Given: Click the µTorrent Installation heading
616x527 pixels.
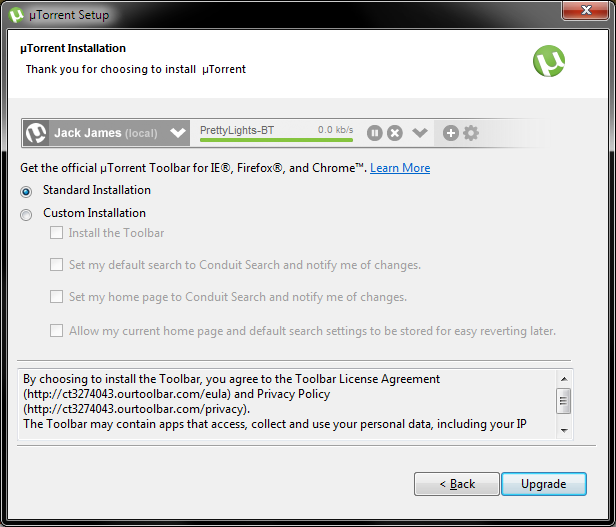Looking at the screenshot, I should click(73, 48).
